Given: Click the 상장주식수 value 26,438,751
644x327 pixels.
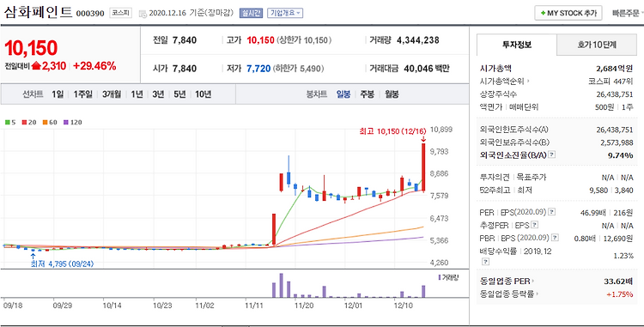Looking at the screenshot, I should (615, 94).
